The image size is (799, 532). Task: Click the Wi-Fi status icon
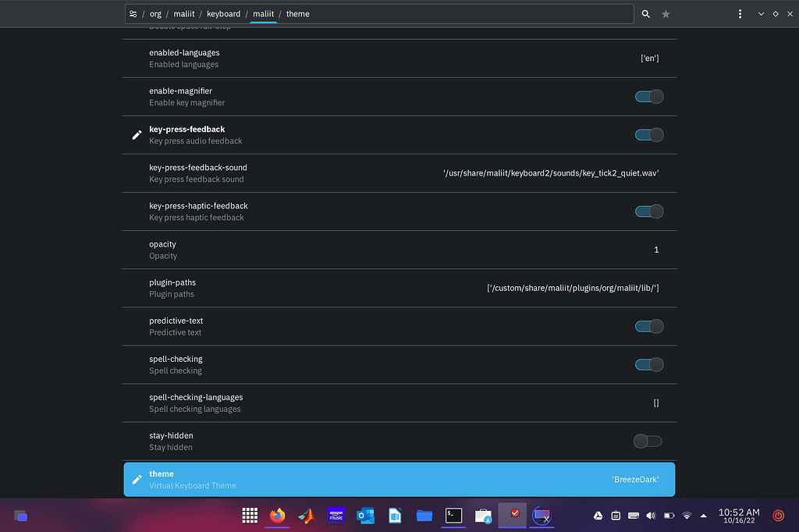pos(686,516)
